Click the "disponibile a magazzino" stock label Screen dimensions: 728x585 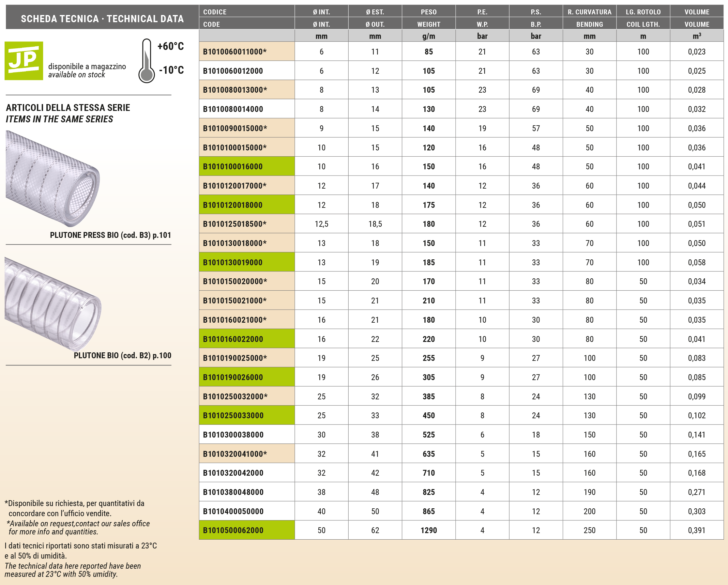[x=87, y=67]
